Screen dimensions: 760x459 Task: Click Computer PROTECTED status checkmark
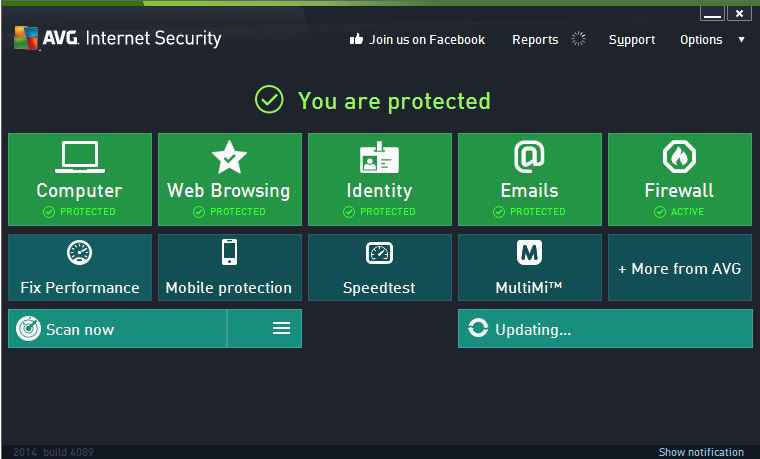tap(49, 212)
